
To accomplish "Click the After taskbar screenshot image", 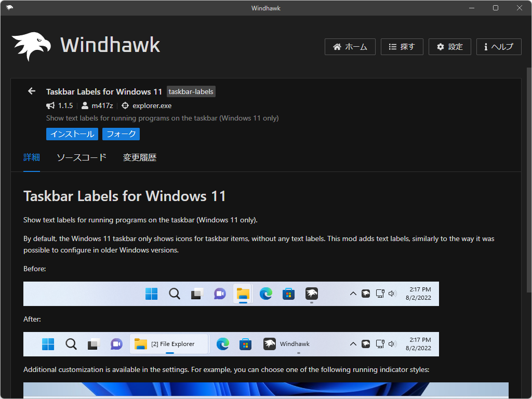I will [231, 344].
